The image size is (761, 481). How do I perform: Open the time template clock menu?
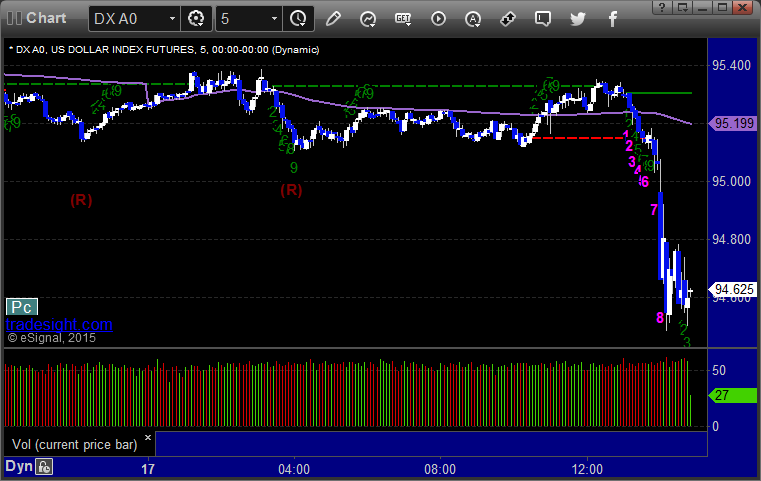pyautogui.click(x=298, y=19)
